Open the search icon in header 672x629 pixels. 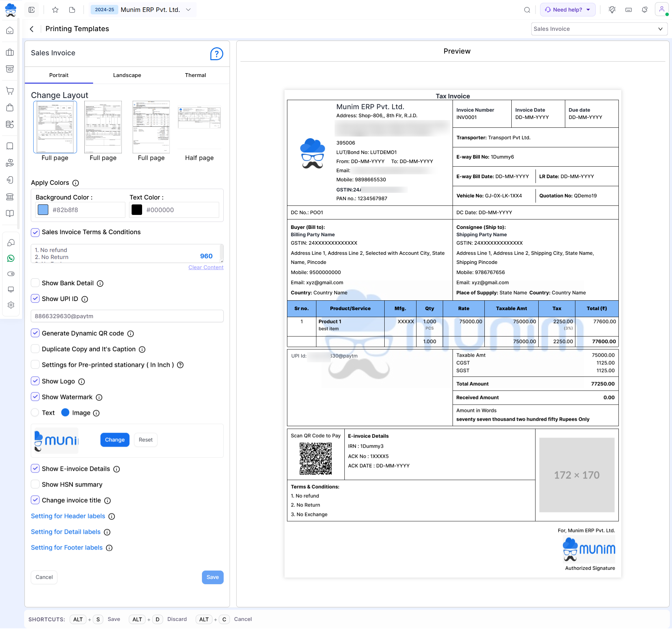pos(527,10)
